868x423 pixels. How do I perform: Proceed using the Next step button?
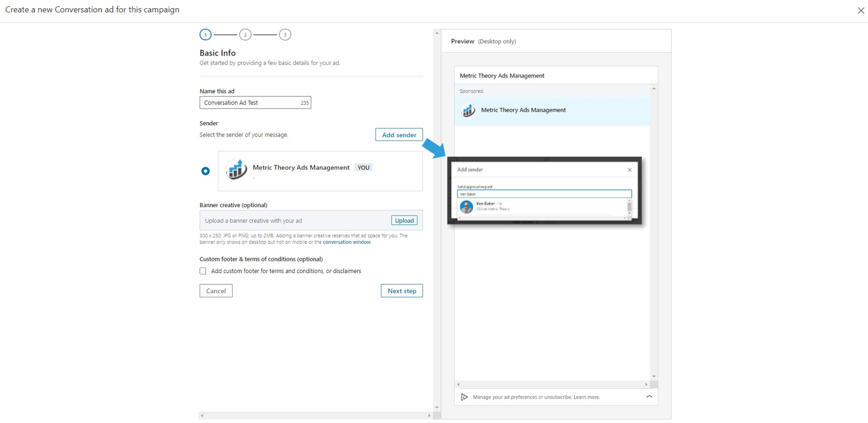click(402, 290)
